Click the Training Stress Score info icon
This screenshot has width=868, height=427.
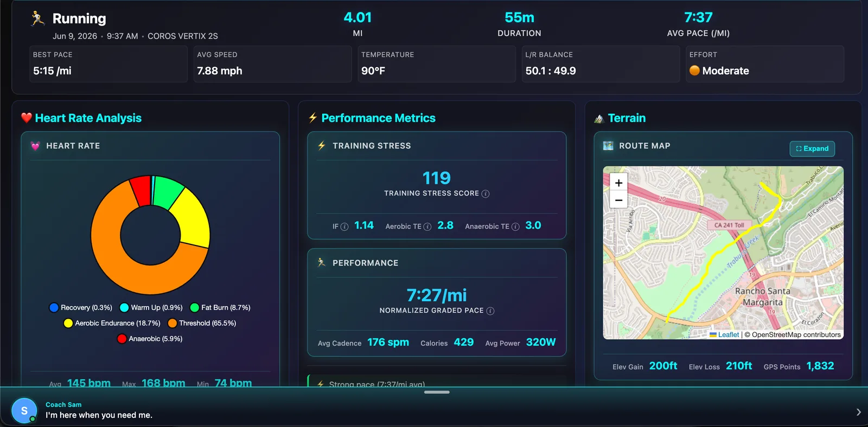(486, 194)
